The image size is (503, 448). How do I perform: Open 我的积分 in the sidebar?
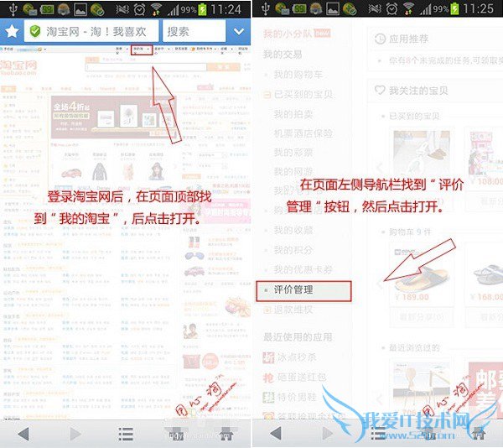point(293,250)
